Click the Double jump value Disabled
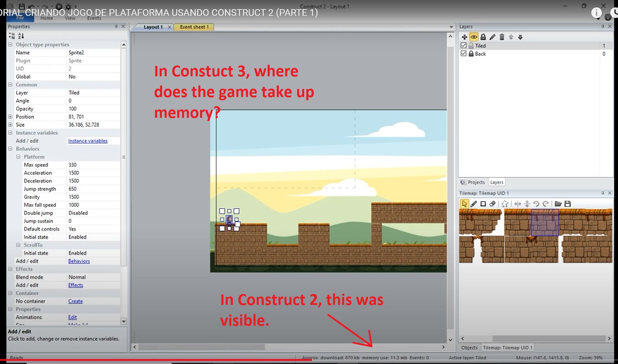This screenshot has height=364, width=618. pos(93,213)
